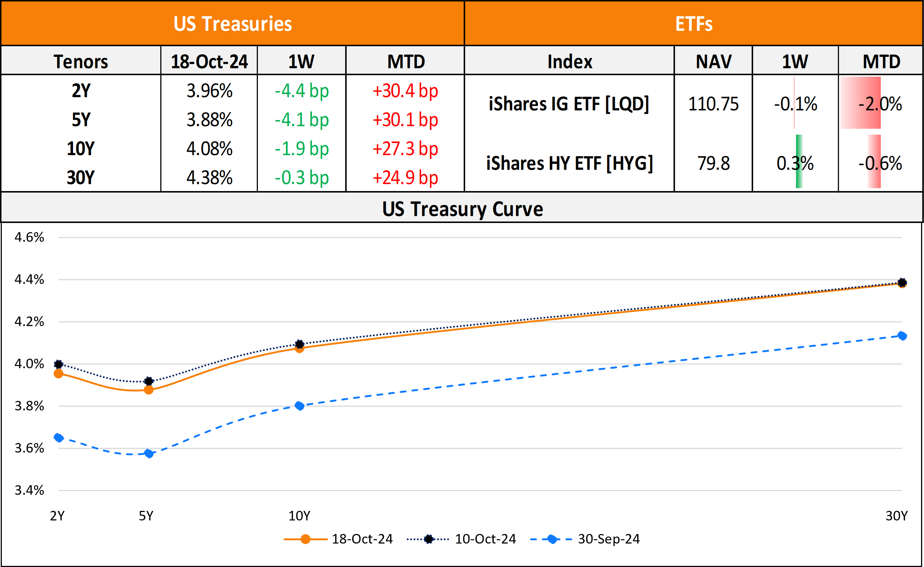The image size is (924, 567).
Task: Click the US Treasury Curve chart title
Action: point(462,209)
